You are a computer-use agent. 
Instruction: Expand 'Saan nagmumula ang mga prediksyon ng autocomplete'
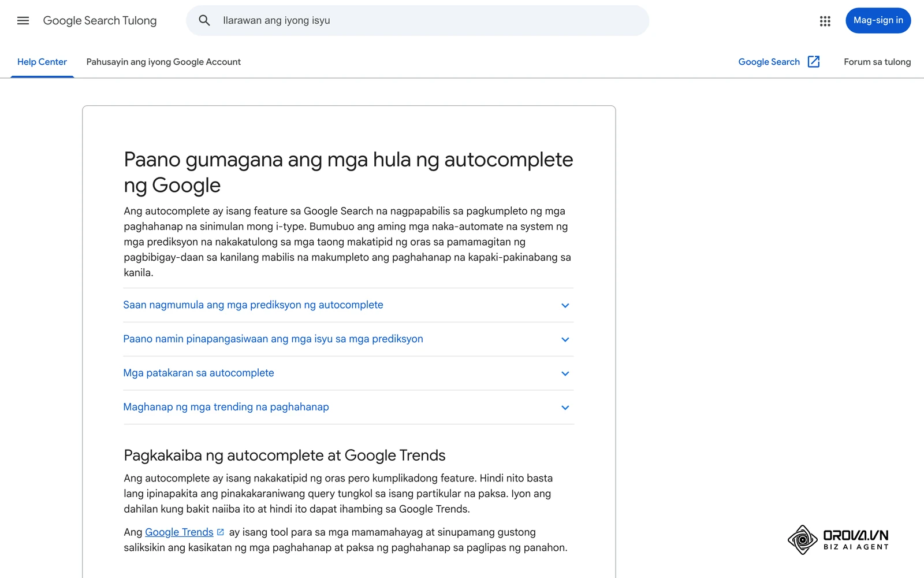tap(348, 305)
